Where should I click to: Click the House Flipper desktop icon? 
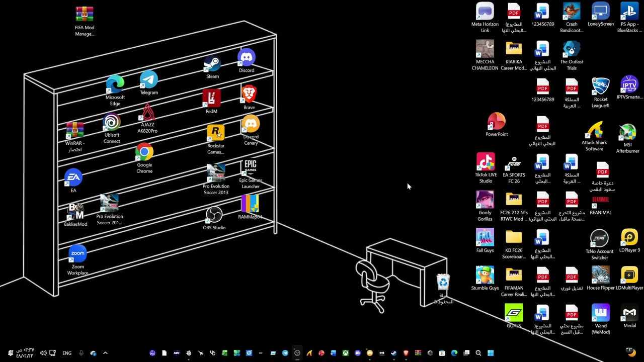coord(601,279)
